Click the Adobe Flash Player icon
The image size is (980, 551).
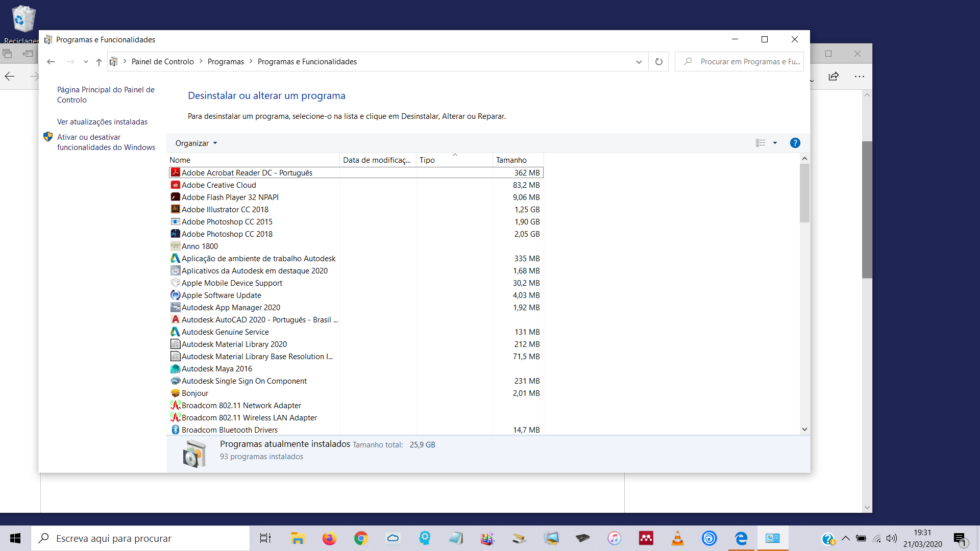[176, 197]
